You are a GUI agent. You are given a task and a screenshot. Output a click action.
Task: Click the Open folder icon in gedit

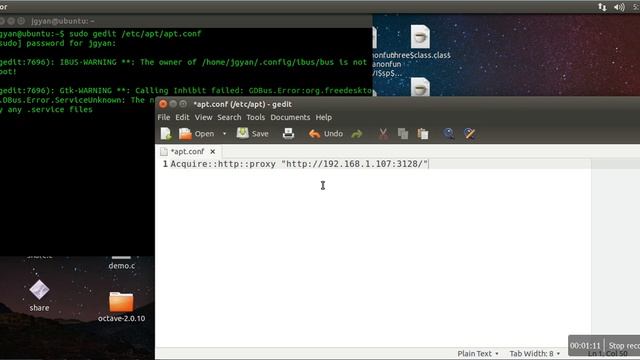tap(185, 134)
